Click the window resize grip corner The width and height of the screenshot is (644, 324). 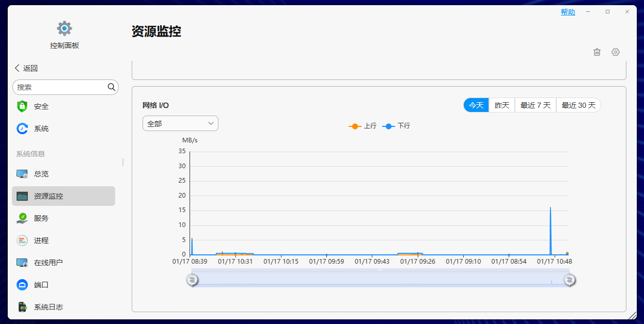632,315
